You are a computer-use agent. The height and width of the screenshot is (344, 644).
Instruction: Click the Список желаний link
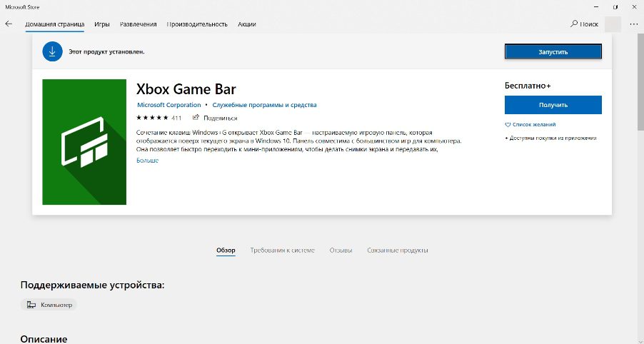point(534,124)
